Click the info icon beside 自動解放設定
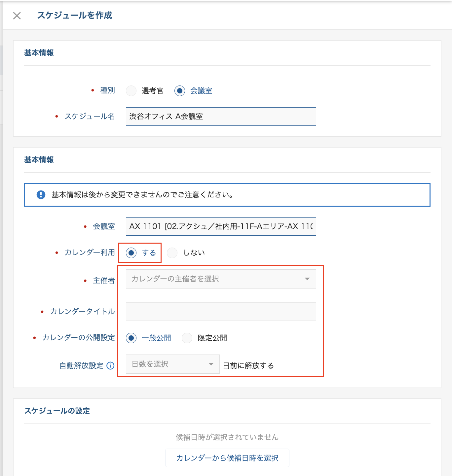 click(x=111, y=365)
